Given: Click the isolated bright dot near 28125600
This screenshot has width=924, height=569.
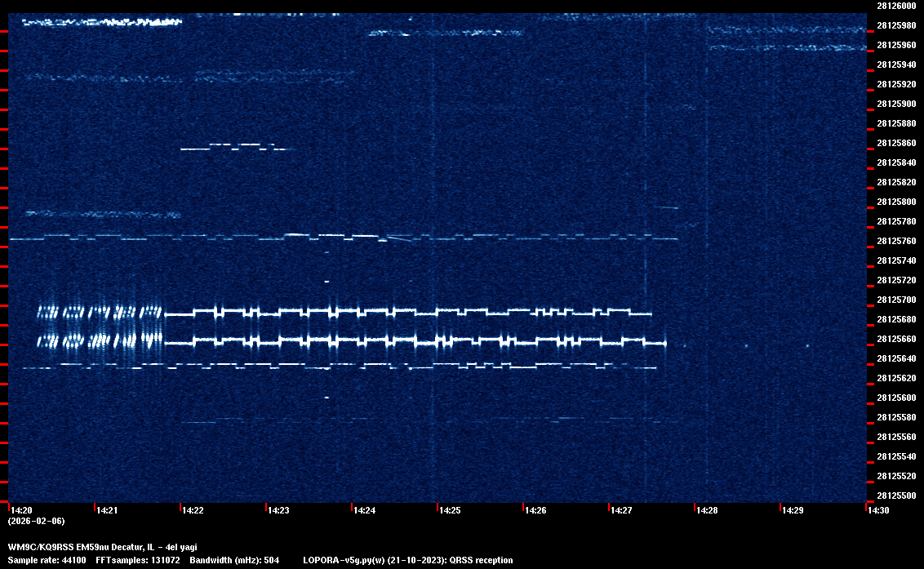Looking at the screenshot, I should coord(327,398).
